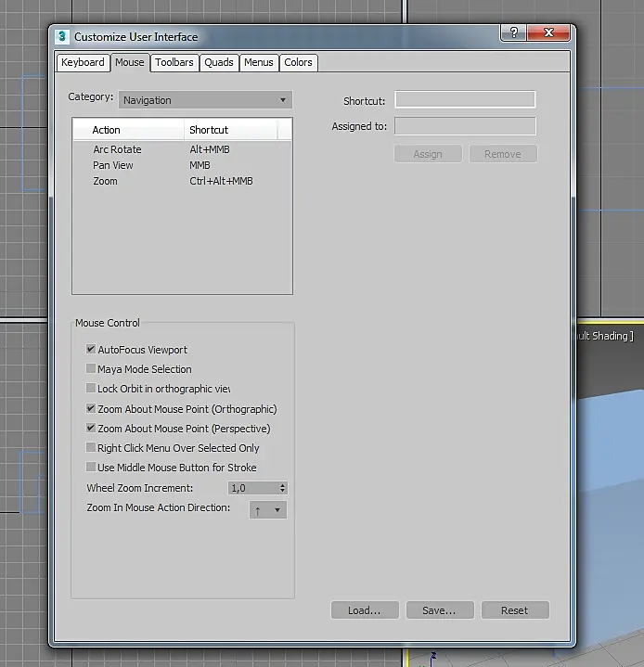Click the Shortcut column header
Viewport: 644px width, 667px height.
click(231, 130)
